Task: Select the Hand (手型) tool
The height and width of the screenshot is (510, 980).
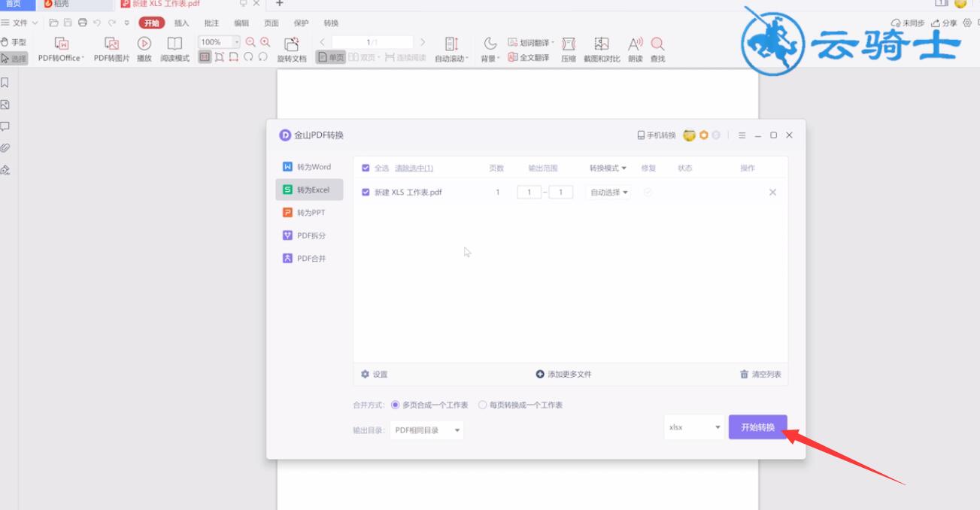Action: tap(14, 42)
